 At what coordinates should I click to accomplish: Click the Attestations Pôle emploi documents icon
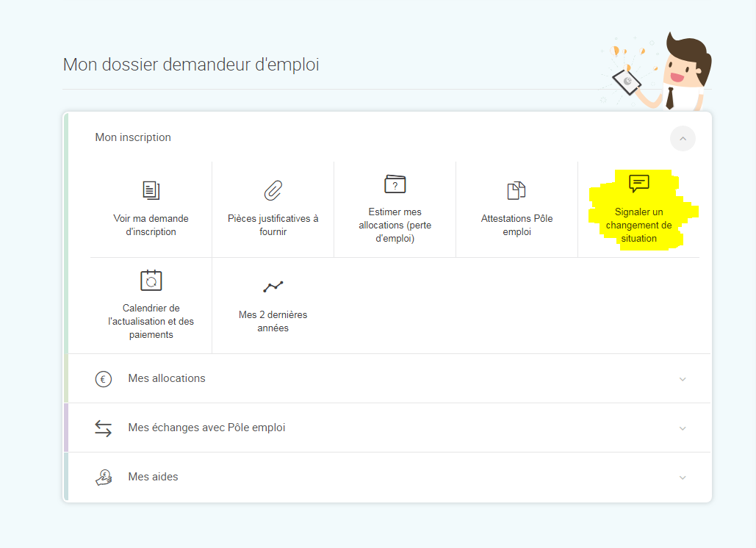click(516, 190)
